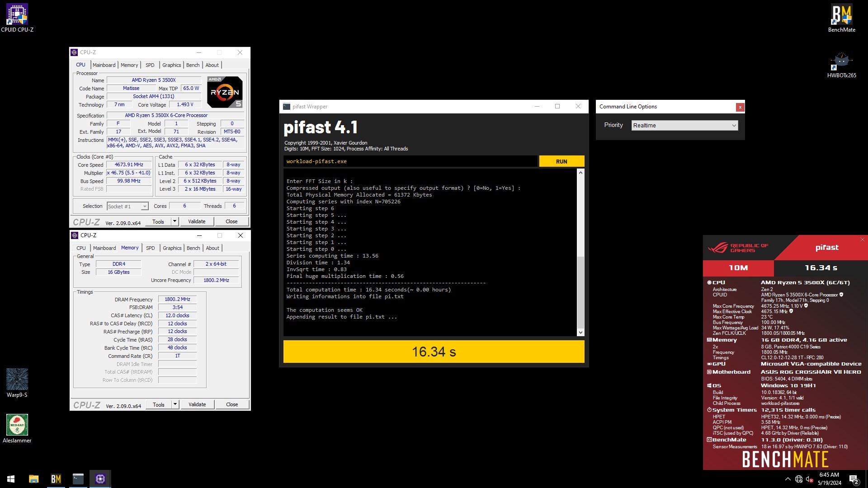868x488 pixels.
Task: Click Validate button in lower CPU-Z
Action: [197, 404]
